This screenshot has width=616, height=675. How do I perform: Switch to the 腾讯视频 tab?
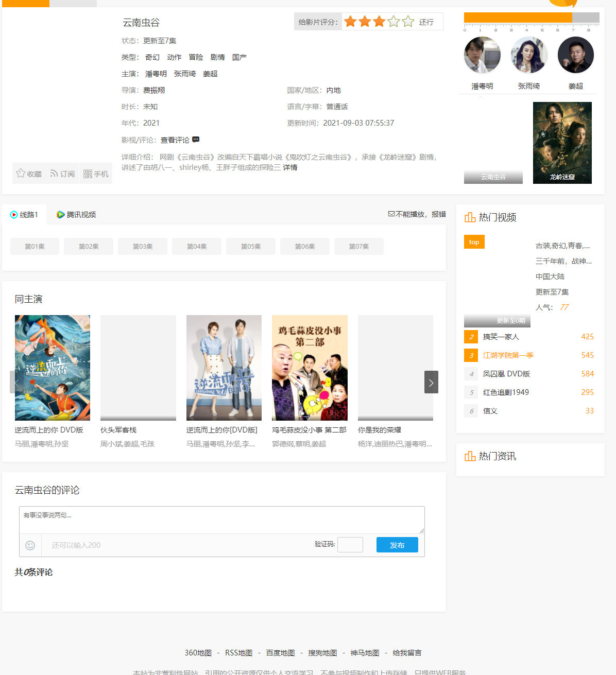pyautogui.click(x=76, y=215)
